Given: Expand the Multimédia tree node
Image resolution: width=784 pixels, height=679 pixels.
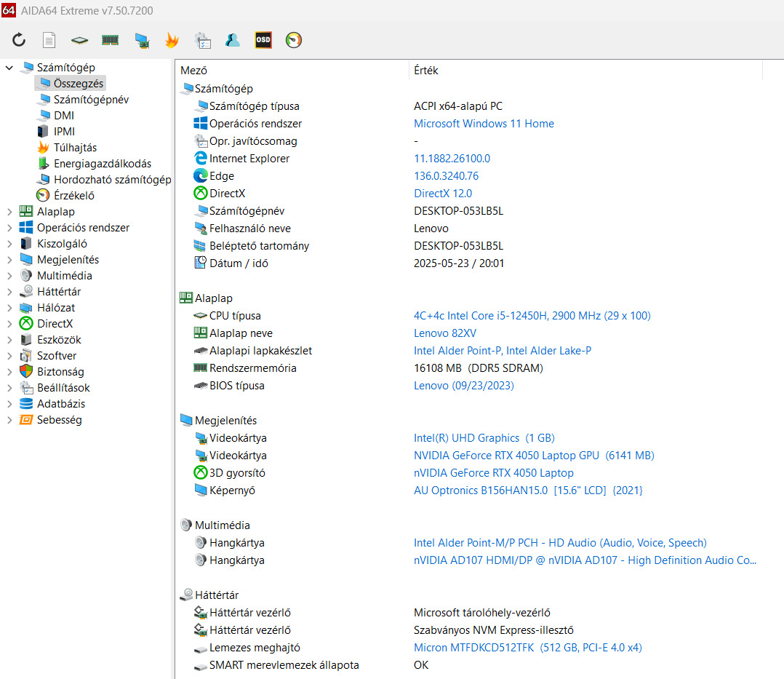Looking at the screenshot, I should click(9, 276).
